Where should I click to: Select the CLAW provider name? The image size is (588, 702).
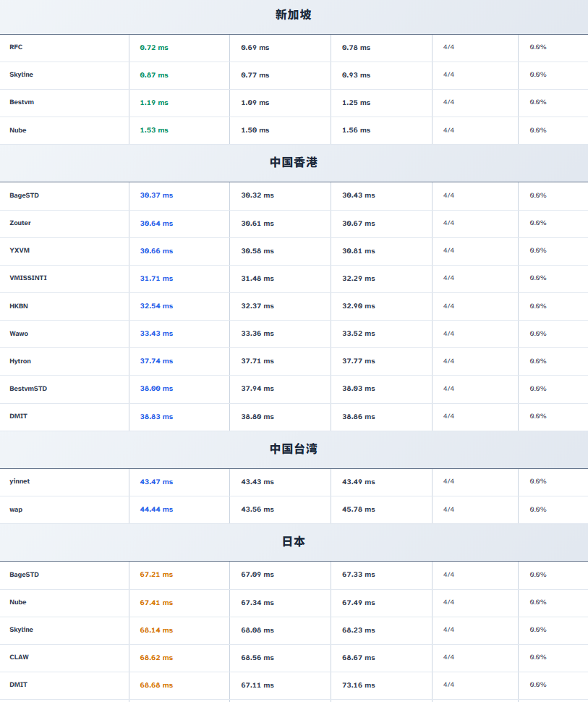(20, 657)
